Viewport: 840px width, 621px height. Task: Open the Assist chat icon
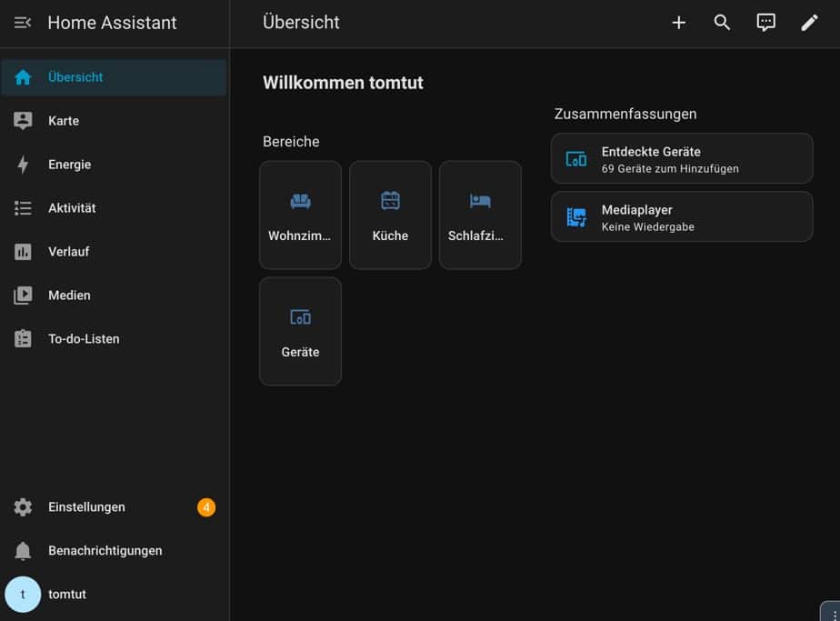765,23
